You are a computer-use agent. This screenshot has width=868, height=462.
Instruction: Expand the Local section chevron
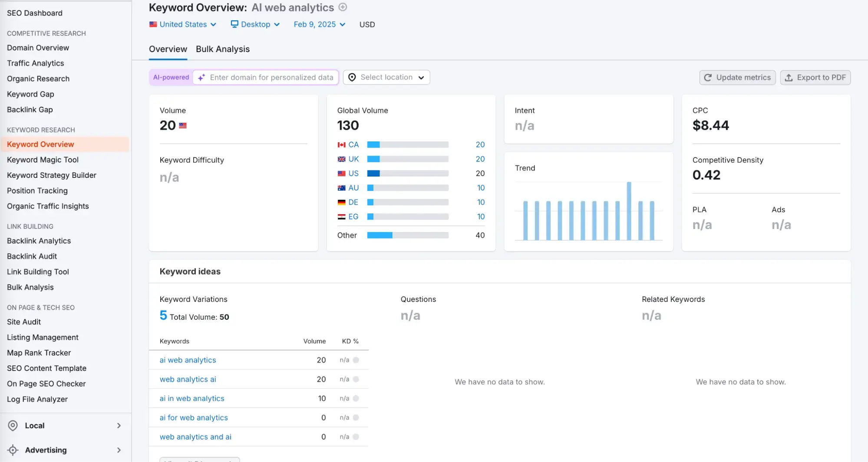(119, 426)
